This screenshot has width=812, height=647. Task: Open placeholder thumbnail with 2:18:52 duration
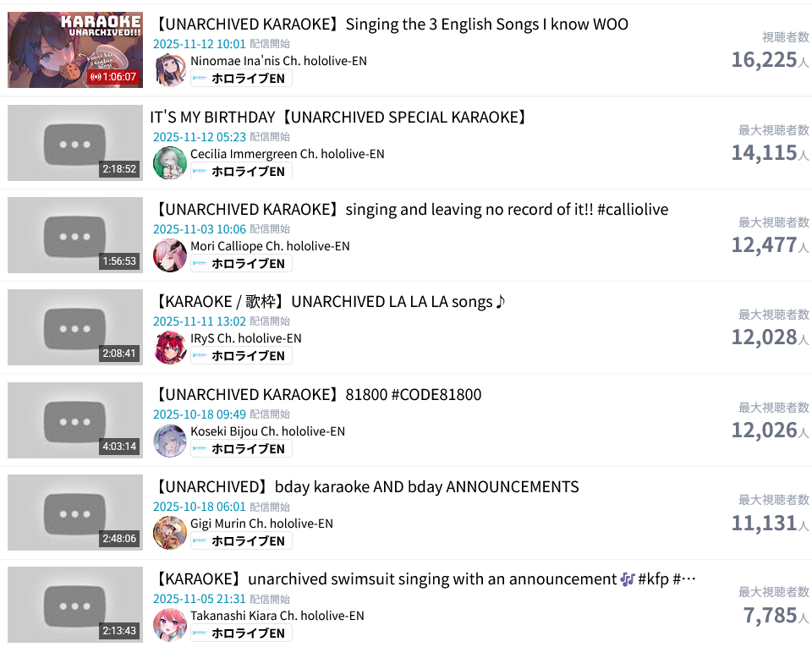[75, 143]
